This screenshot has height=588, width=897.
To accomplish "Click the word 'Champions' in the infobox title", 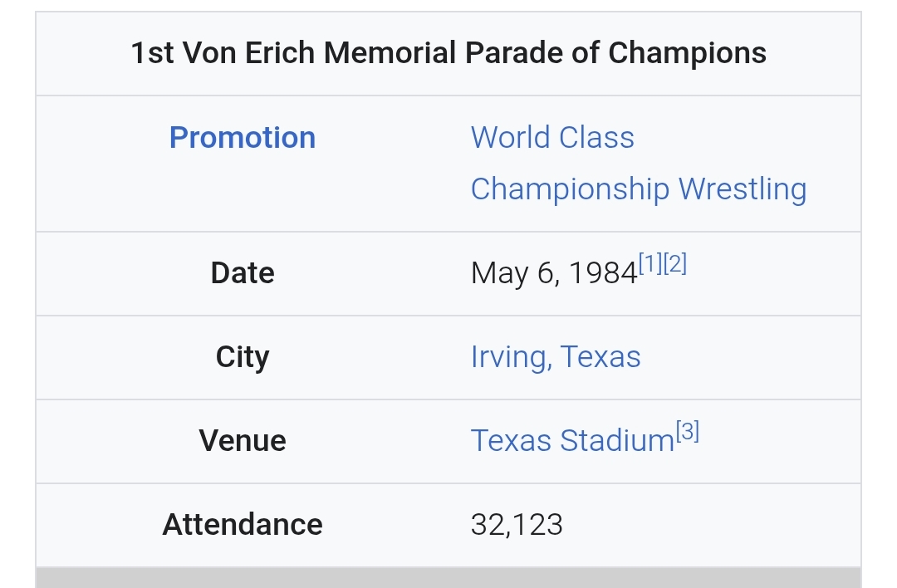I will 687,54.
